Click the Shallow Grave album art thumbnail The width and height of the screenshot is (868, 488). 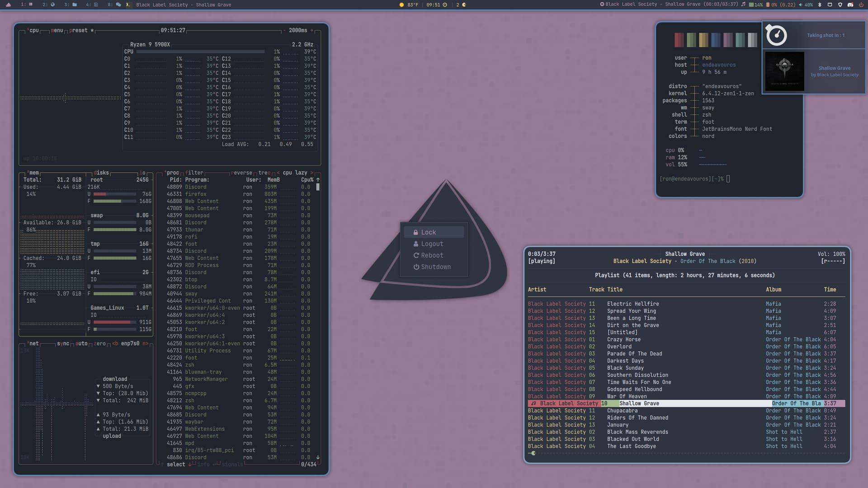point(784,71)
